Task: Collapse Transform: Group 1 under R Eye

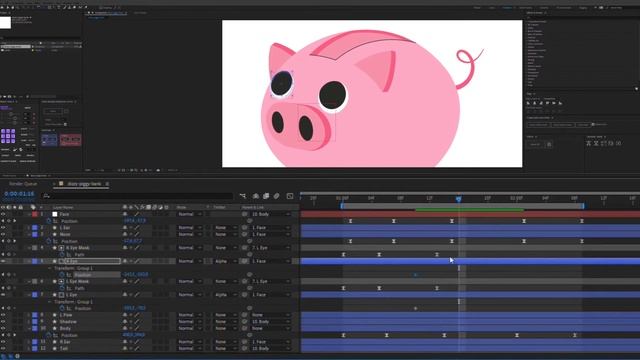Action: [50, 268]
